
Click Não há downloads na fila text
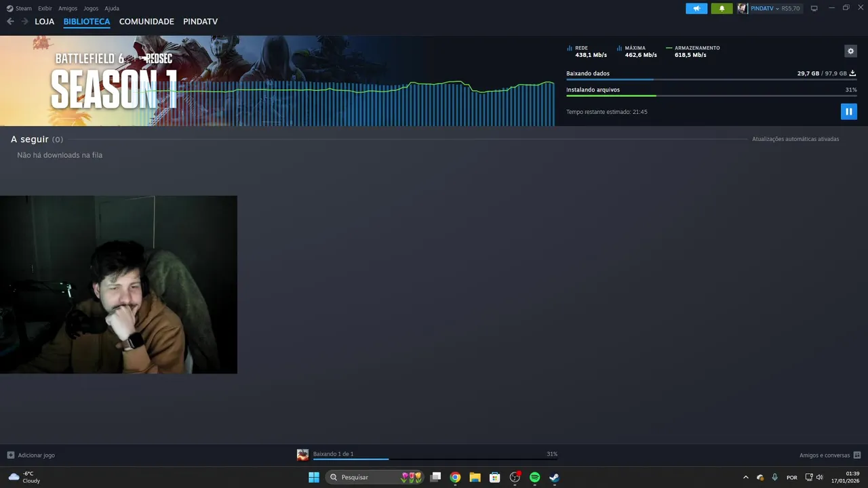60,155
